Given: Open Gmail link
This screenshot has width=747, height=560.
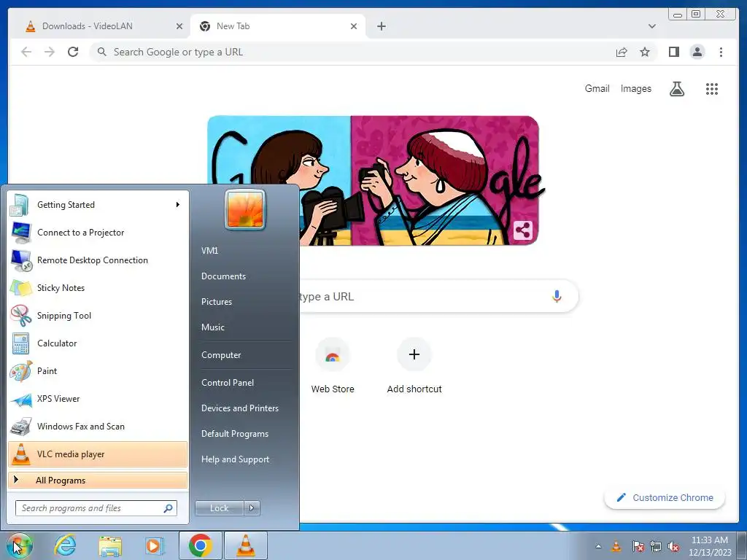Looking at the screenshot, I should click(597, 88).
